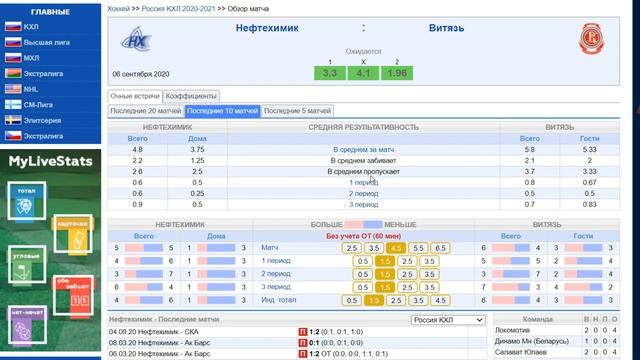Open the Россия КХЛ league dropdown
The width and height of the screenshot is (640, 360).
tap(448, 320)
